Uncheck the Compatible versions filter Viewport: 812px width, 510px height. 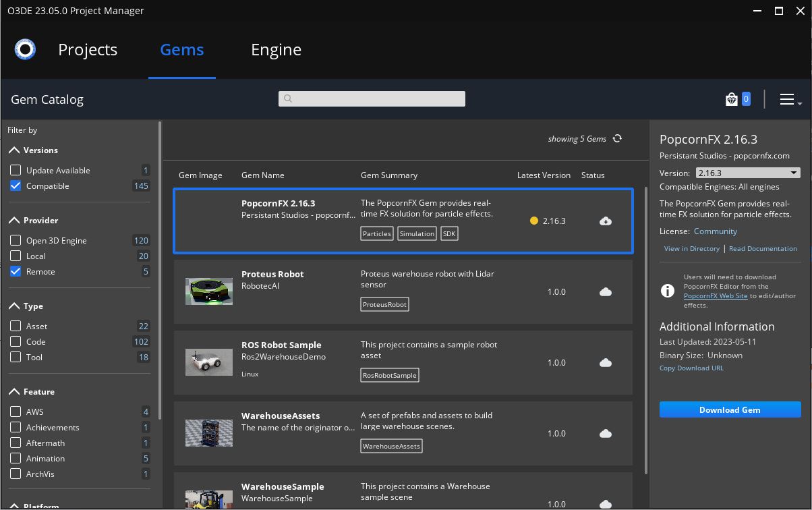coord(15,186)
